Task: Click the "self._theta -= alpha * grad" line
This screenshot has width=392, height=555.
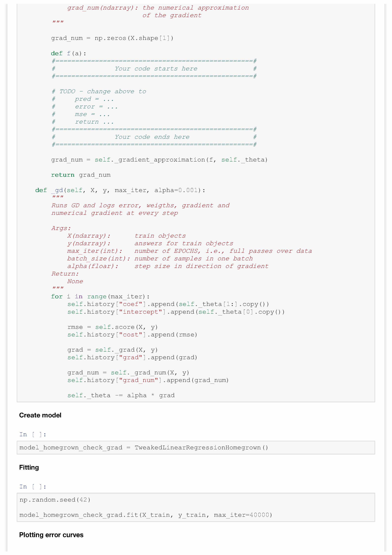Action: (x=121, y=395)
